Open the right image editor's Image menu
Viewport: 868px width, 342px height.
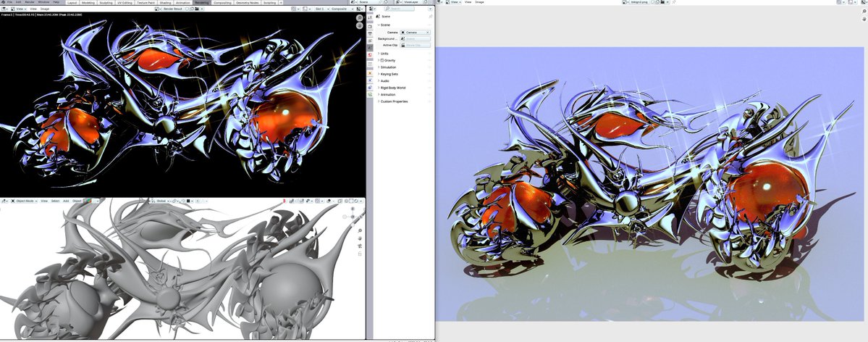click(x=479, y=2)
